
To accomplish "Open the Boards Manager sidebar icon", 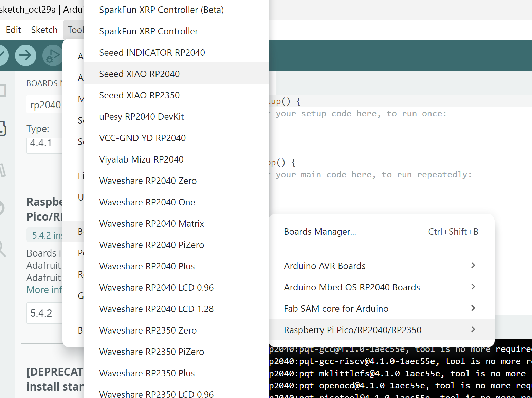I will [2, 129].
